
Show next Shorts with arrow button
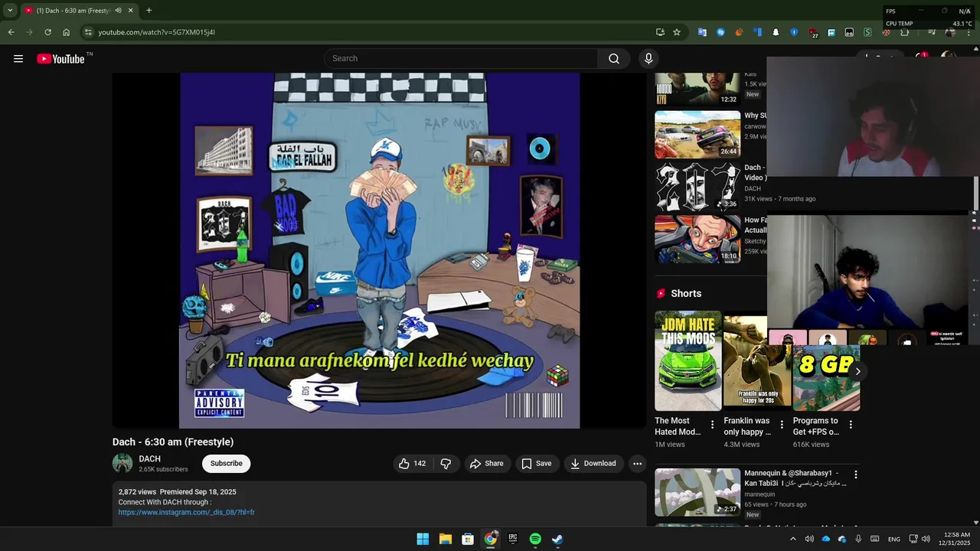(857, 371)
